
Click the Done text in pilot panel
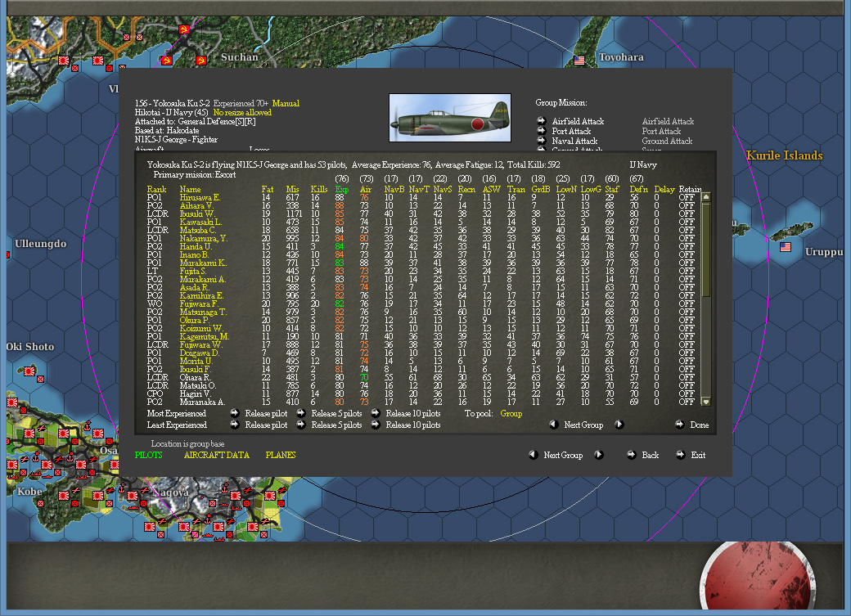[699, 425]
